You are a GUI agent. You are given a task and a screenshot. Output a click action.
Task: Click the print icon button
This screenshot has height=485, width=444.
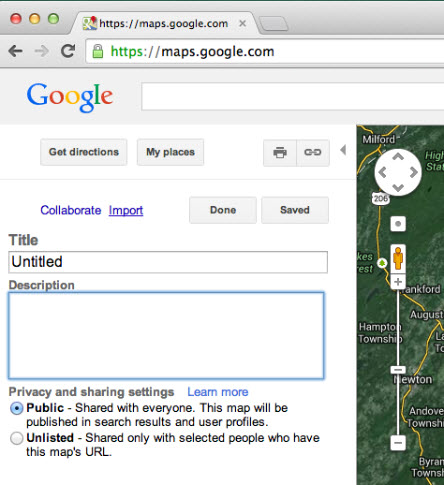tap(280, 152)
